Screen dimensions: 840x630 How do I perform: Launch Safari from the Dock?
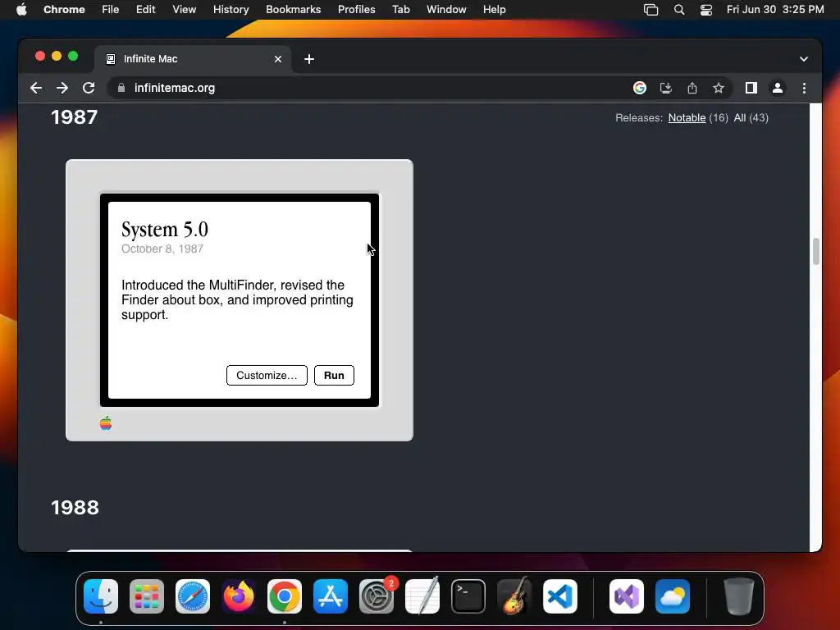point(193,596)
